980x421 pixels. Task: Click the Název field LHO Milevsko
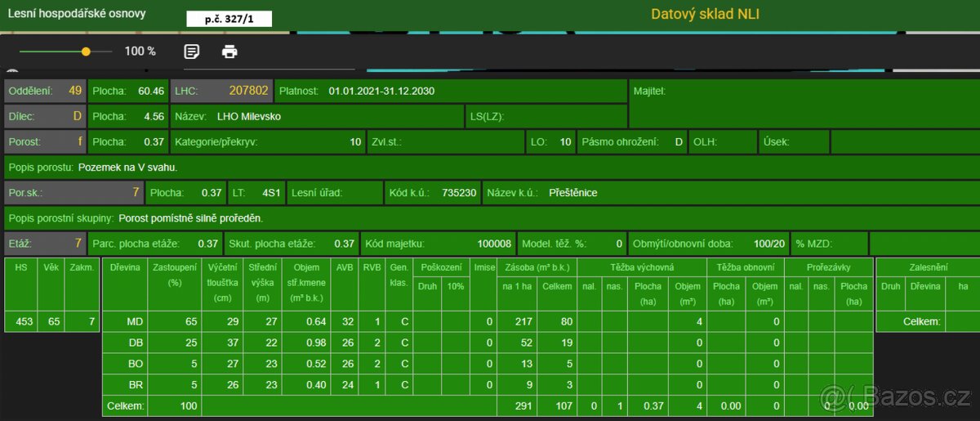317,116
